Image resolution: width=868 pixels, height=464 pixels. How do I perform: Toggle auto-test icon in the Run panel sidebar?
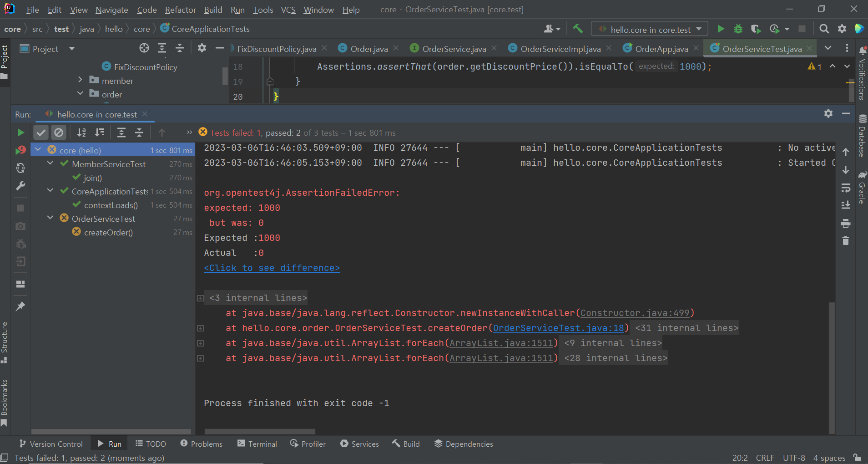point(20,168)
